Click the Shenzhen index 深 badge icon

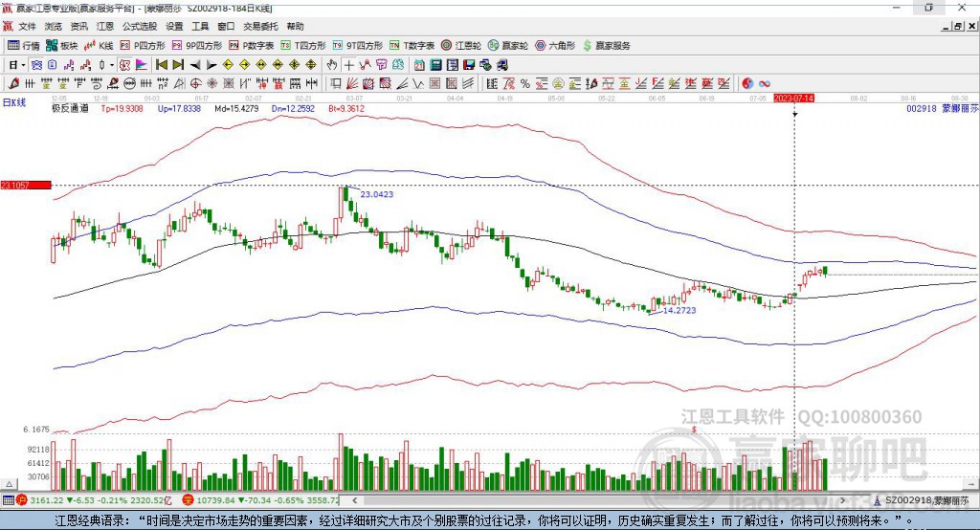click(188, 500)
